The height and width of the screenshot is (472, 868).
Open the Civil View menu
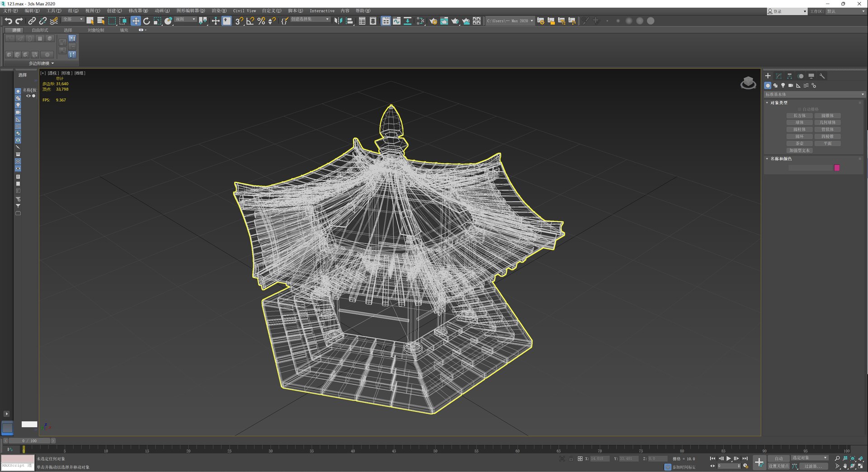pos(244,11)
